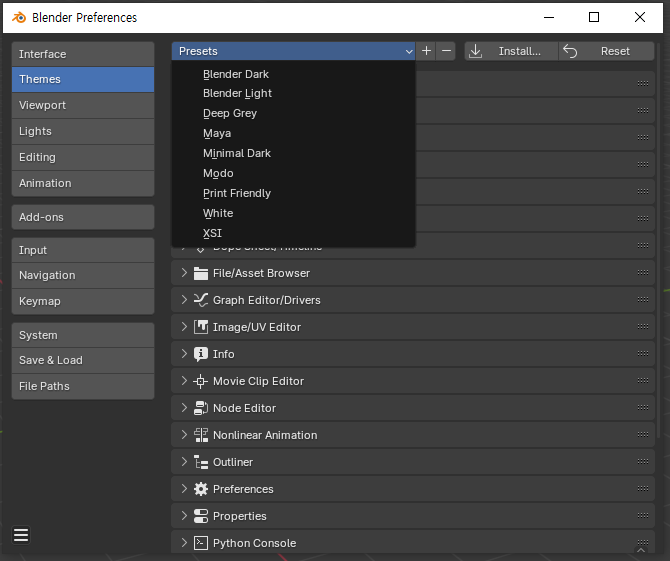Open the Keymap tab
Image resolution: width=670 pixels, height=561 pixels.
tap(83, 301)
